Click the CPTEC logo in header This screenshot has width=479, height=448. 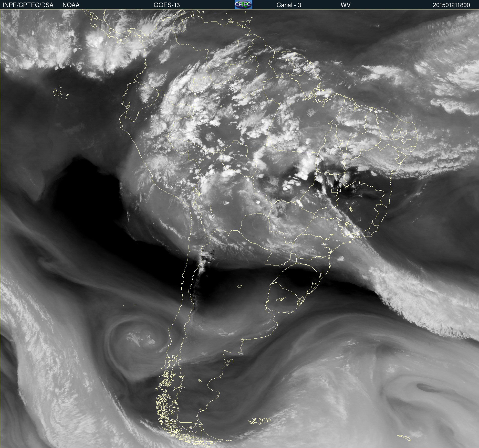point(243,5)
